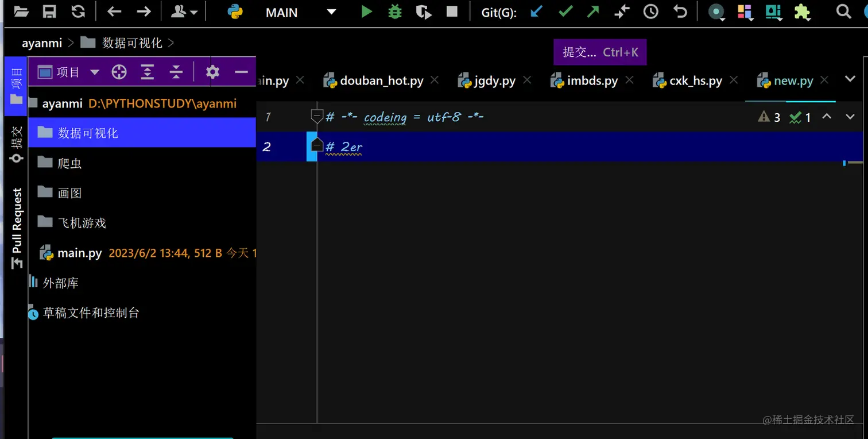The image size is (868, 439).
Task: Click 数据可视化 breadcrumb folder
Action: [121, 43]
